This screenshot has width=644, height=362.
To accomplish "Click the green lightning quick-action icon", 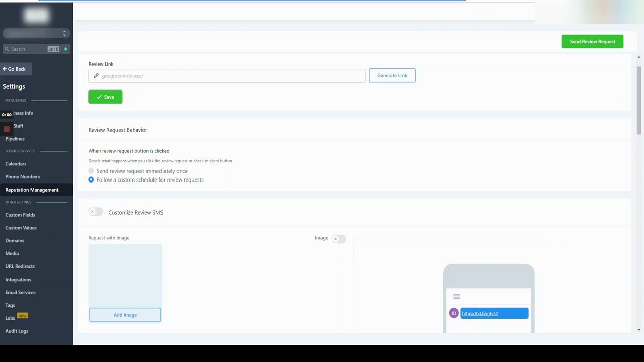I will (65, 49).
